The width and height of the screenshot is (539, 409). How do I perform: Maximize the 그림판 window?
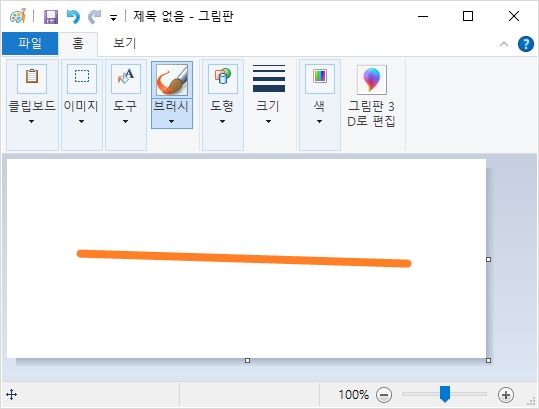[x=468, y=16]
